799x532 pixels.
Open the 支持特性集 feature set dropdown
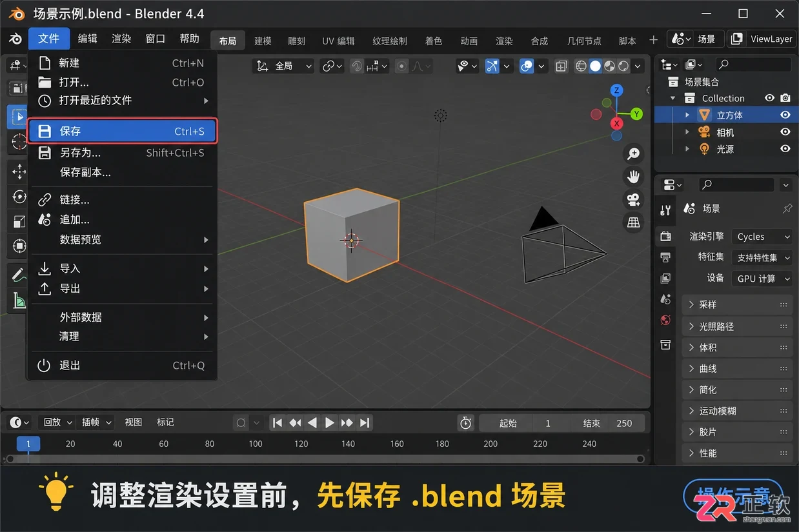tap(762, 257)
